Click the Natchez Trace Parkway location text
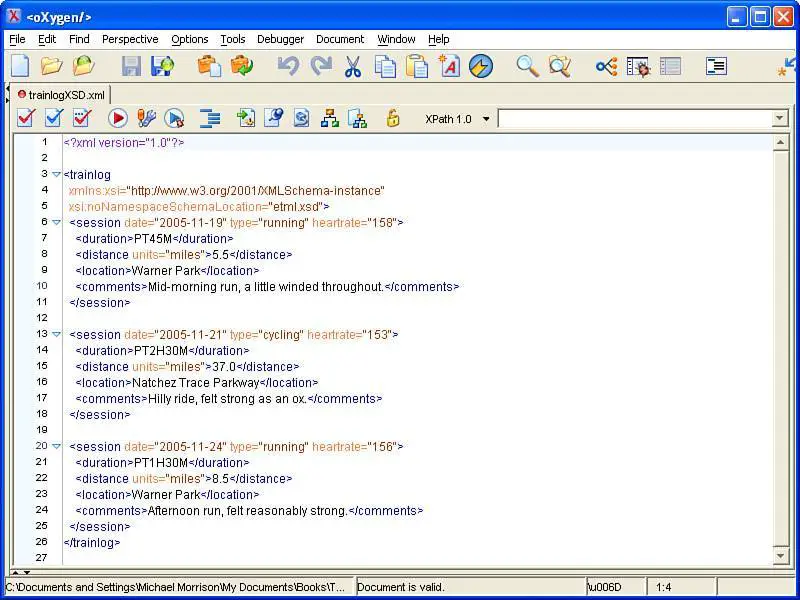 point(195,383)
